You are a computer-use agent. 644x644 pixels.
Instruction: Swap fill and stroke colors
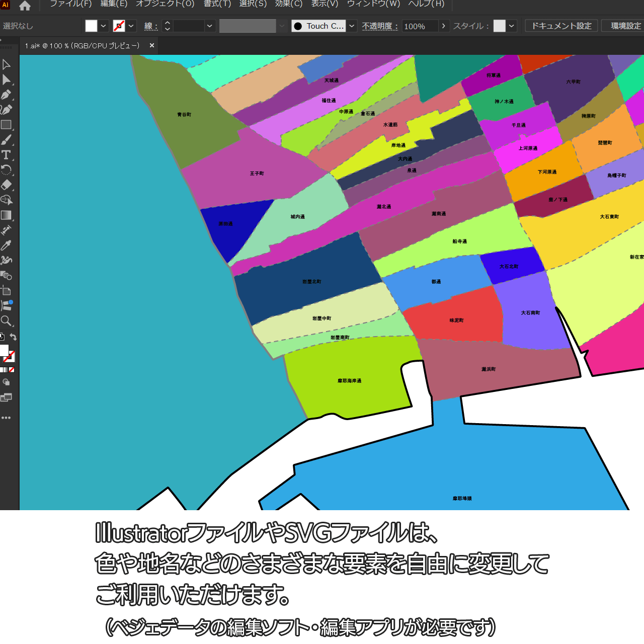[x=14, y=337]
